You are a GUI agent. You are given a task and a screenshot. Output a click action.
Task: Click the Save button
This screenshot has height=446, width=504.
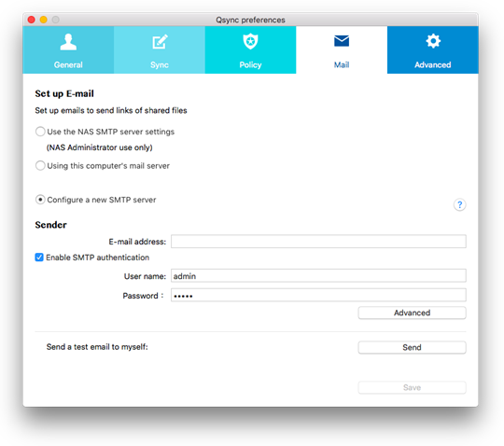(x=413, y=387)
